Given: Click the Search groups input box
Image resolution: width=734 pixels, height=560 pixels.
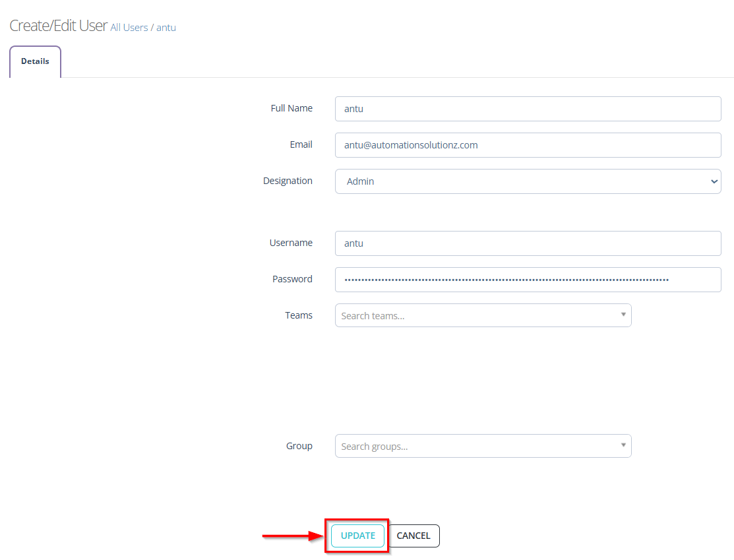Looking at the screenshot, I should pos(475,447).
